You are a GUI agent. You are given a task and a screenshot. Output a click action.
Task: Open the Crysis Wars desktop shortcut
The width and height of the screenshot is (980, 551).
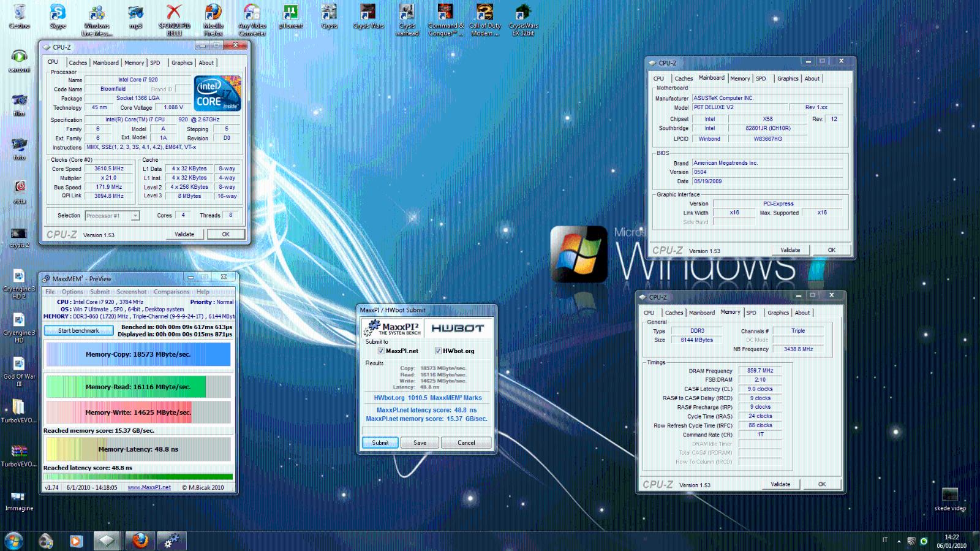(368, 17)
